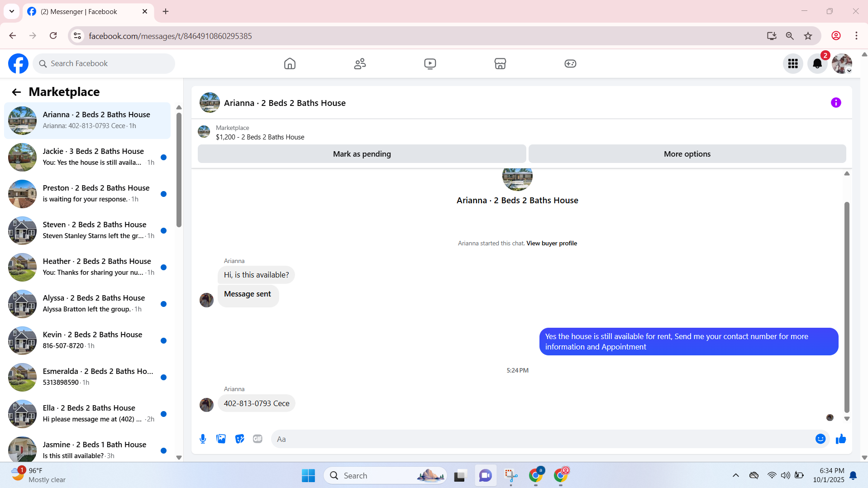This screenshot has height=488, width=868.
Task: Select Arianna's conversation in the list
Action: click(87, 120)
